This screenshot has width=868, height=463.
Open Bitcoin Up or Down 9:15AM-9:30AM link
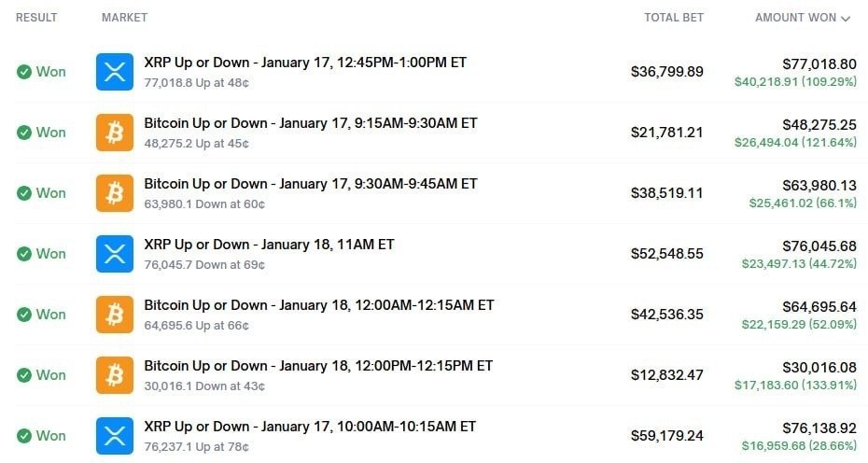pyautogui.click(x=310, y=123)
